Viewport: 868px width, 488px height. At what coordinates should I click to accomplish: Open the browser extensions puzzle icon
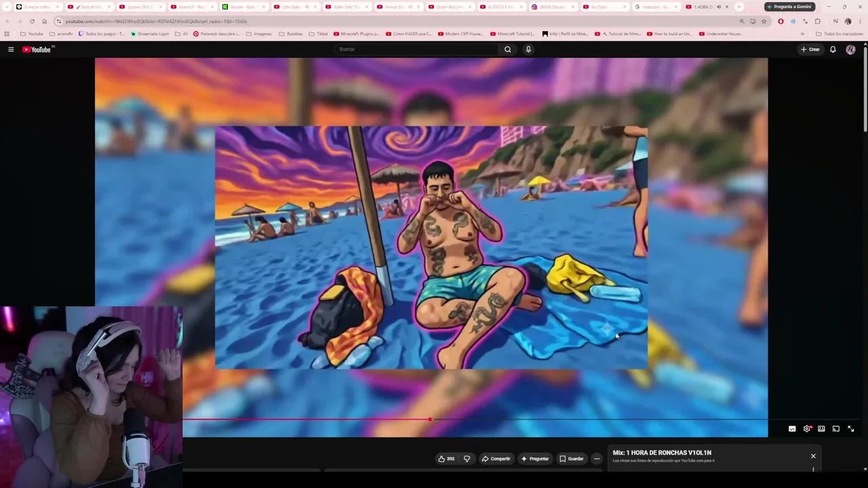[818, 21]
